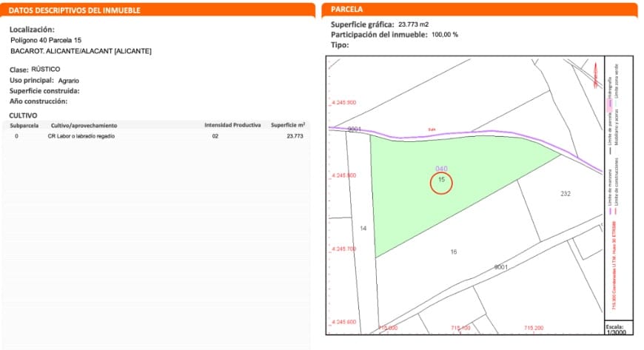Click the Escala 1/3000 box
644x350 pixels.
click(x=614, y=329)
